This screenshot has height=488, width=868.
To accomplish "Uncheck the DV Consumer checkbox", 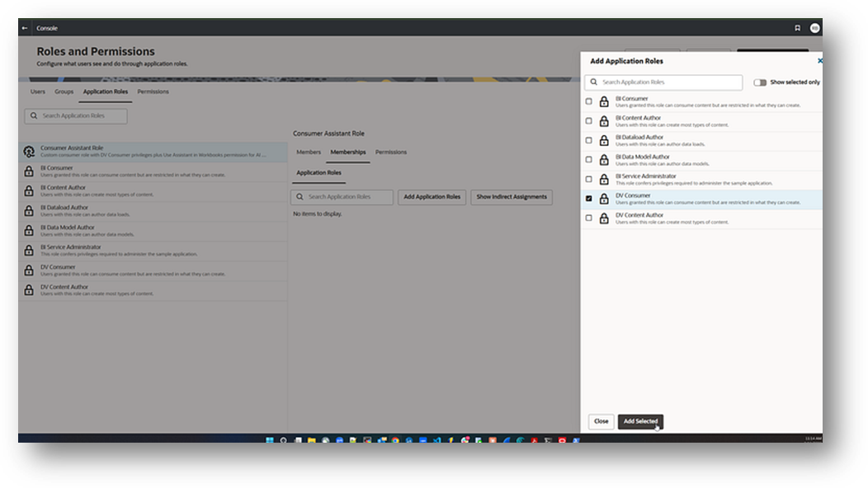I will click(x=588, y=198).
